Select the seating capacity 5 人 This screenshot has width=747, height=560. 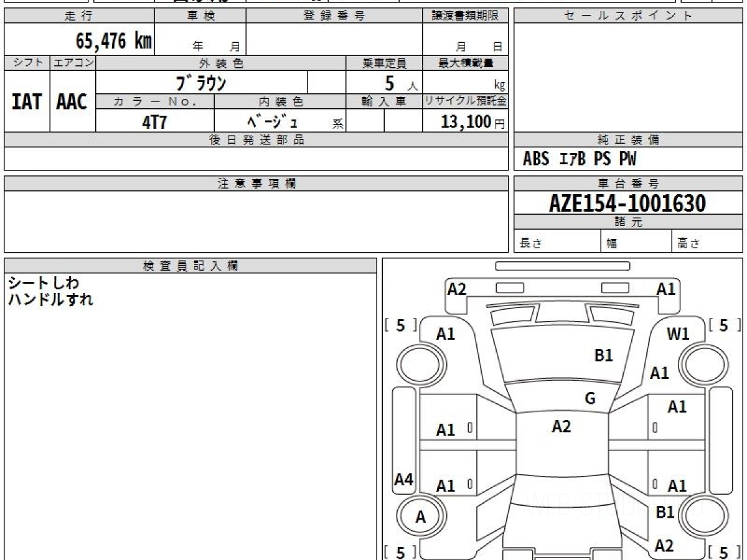[x=401, y=83]
